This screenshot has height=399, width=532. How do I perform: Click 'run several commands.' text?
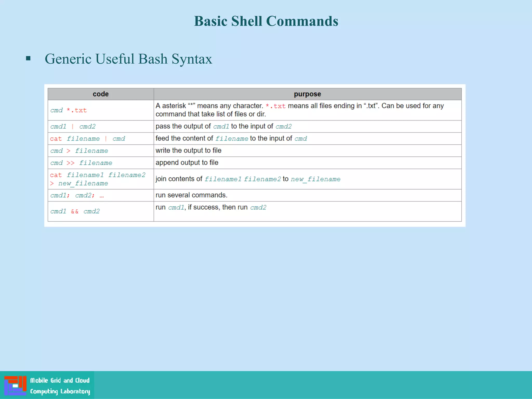click(x=191, y=195)
